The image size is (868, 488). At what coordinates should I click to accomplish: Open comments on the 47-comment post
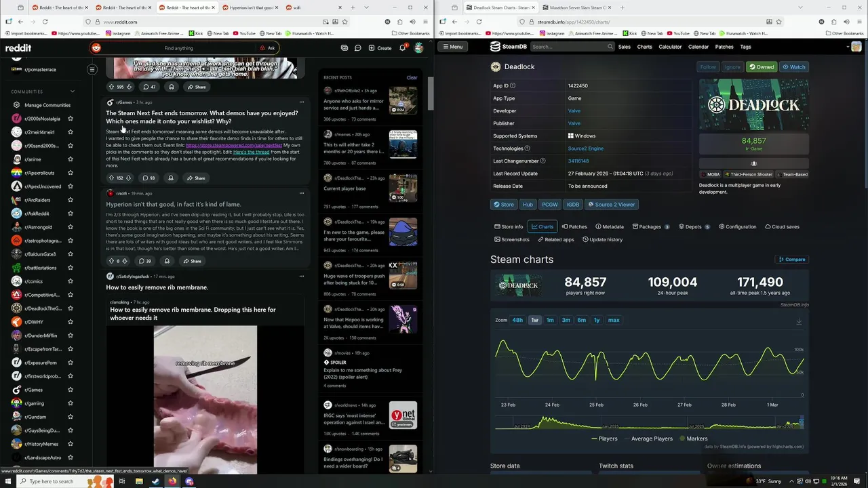(149, 87)
